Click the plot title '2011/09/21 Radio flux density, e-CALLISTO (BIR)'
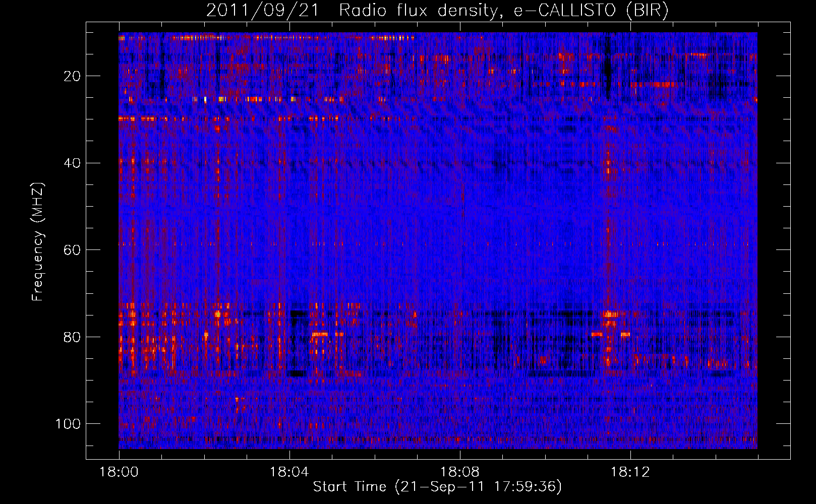Screen dimensions: 816x504 [x=437, y=10]
